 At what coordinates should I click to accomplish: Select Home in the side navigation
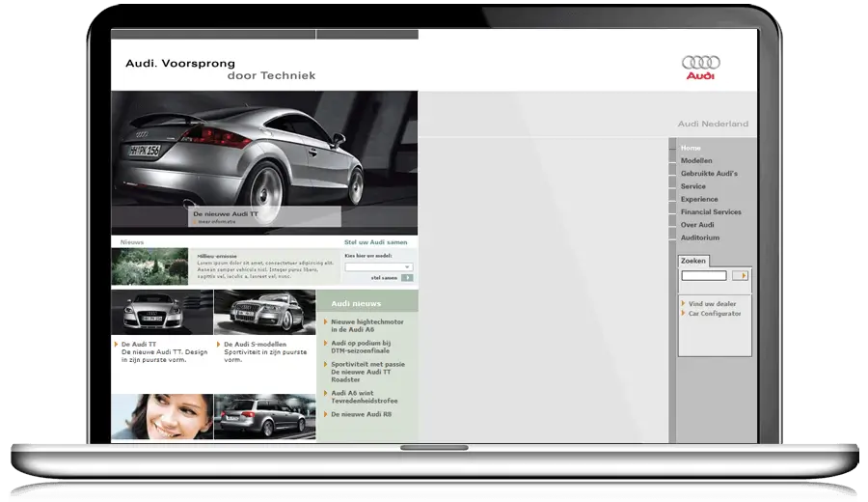point(691,148)
